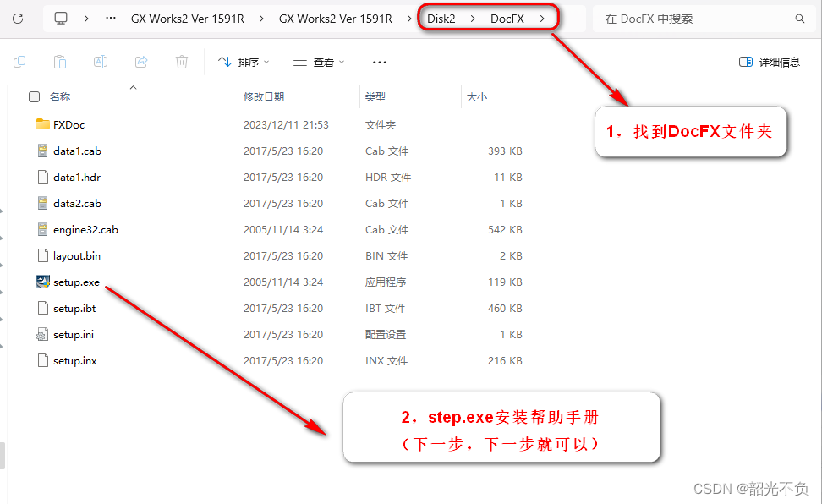Go to Disk2 breadcrumb folder

coord(441,19)
